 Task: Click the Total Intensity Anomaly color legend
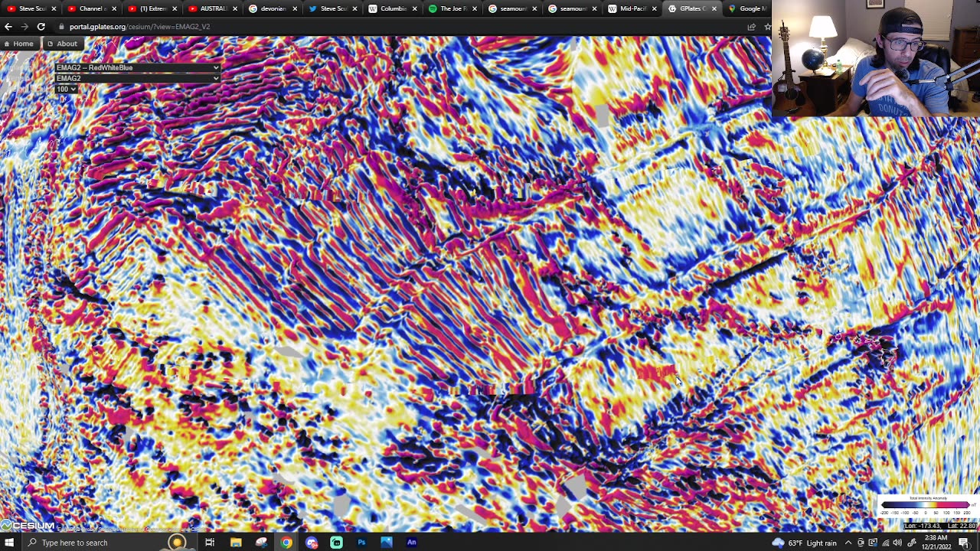point(928,506)
